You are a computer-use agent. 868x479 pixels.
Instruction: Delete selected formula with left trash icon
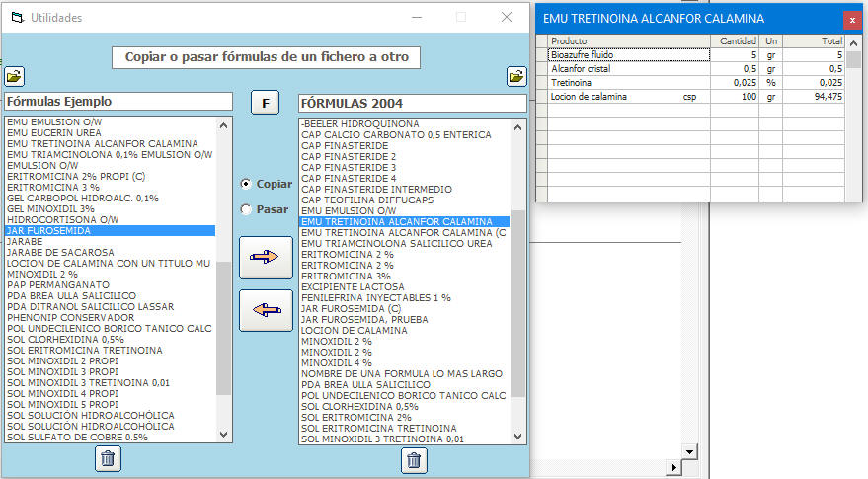[x=108, y=458]
